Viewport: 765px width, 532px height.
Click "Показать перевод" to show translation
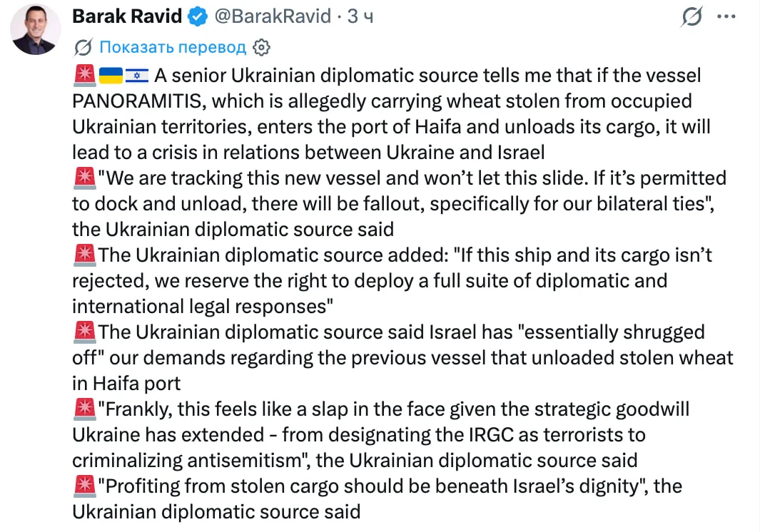(x=172, y=48)
